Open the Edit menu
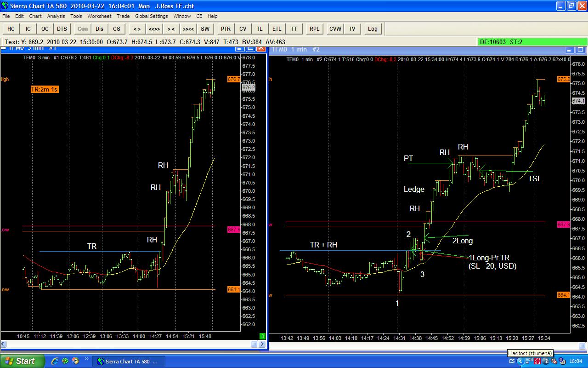 click(x=19, y=16)
